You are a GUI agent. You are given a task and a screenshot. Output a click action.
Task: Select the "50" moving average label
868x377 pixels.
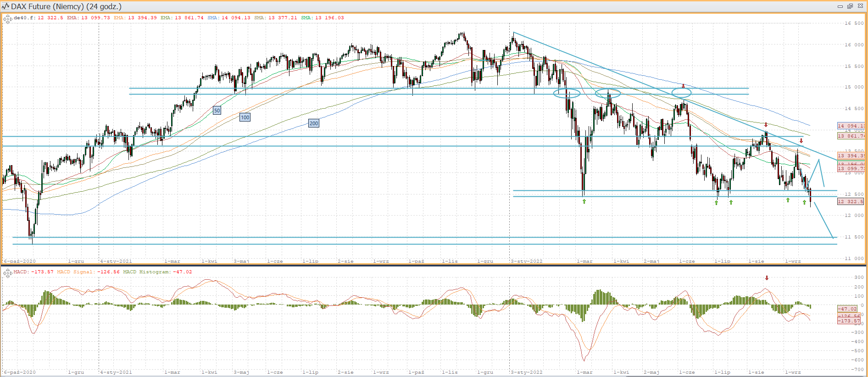(217, 111)
